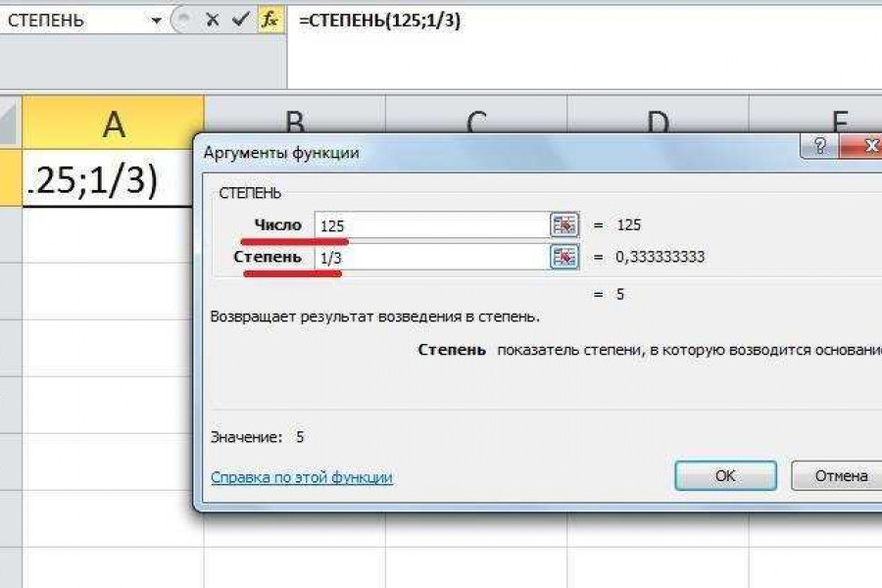This screenshot has width=882, height=588.
Task: Collapse dialog using icon beside Число field
Action: click(565, 224)
